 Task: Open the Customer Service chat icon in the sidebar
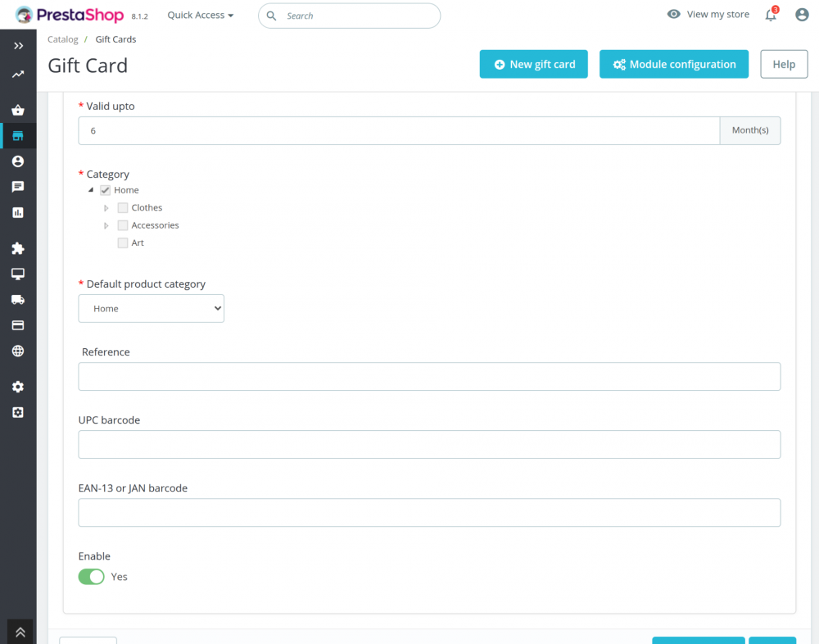tap(18, 187)
